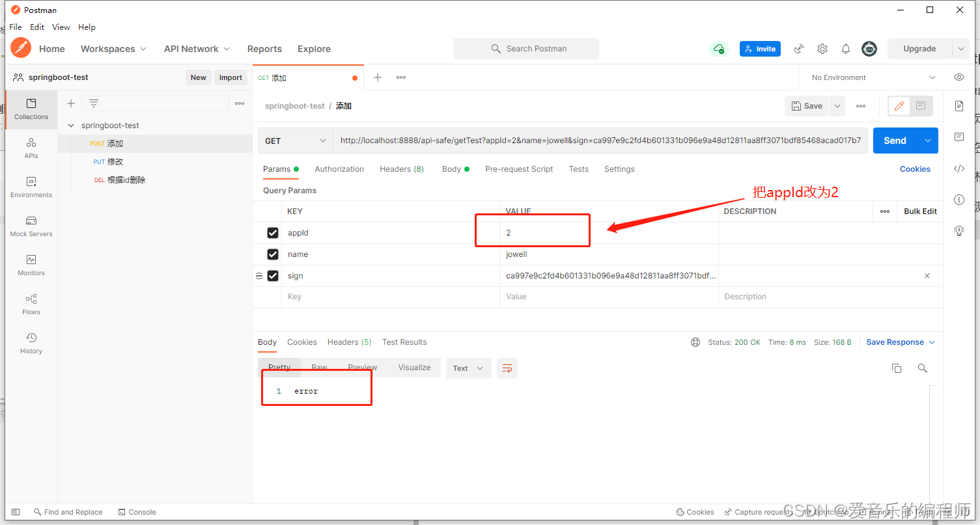This screenshot has height=525, width=980.
Task: Click the Import button
Action: (231, 77)
